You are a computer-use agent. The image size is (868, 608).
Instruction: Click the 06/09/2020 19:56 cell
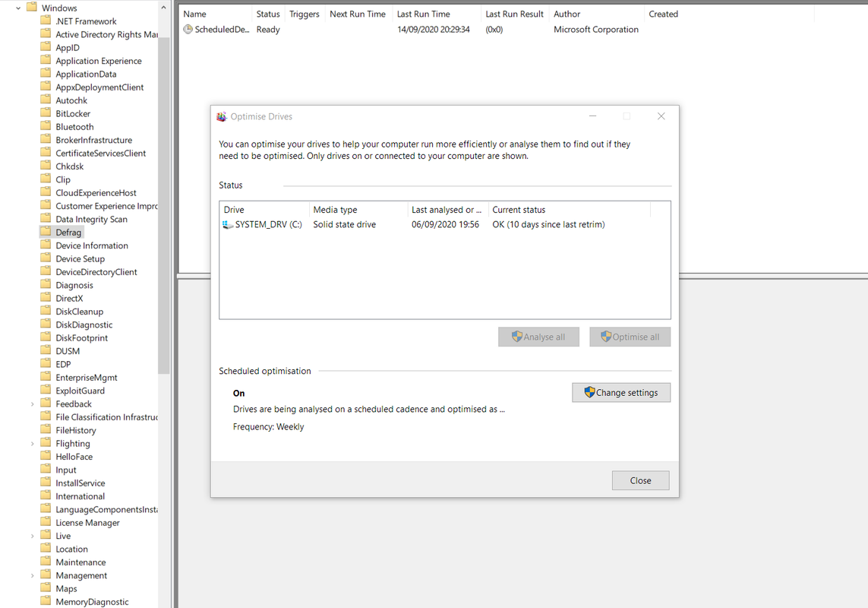tap(445, 224)
